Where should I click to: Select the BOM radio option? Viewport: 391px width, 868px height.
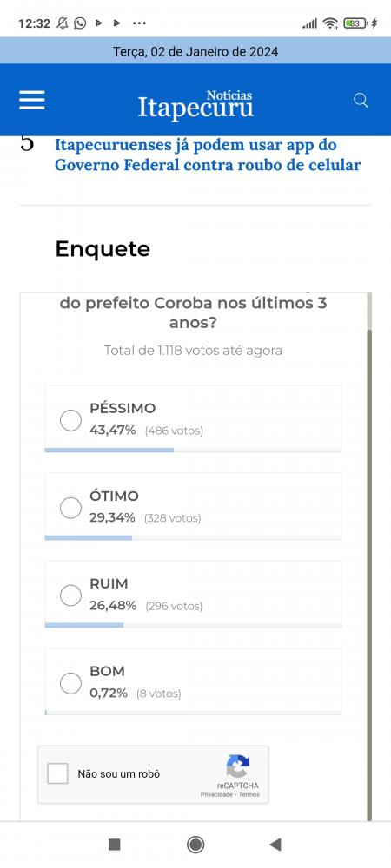(71, 682)
